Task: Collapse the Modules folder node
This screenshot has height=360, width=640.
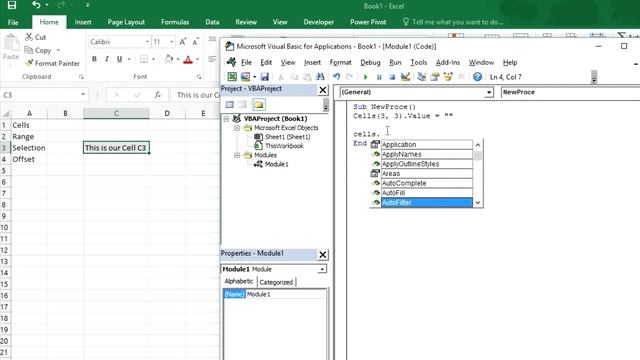Action: click(x=237, y=155)
